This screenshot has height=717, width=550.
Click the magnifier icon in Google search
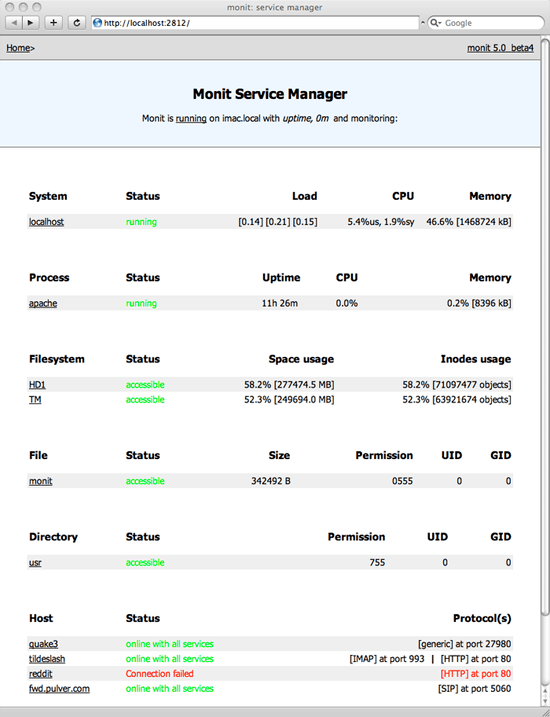(x=434, y=22)
